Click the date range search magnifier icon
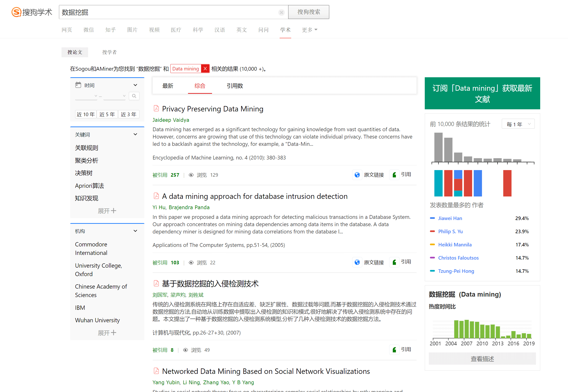Image resolution: width=568 pixels, height=392 pixels. pos(134,96)
